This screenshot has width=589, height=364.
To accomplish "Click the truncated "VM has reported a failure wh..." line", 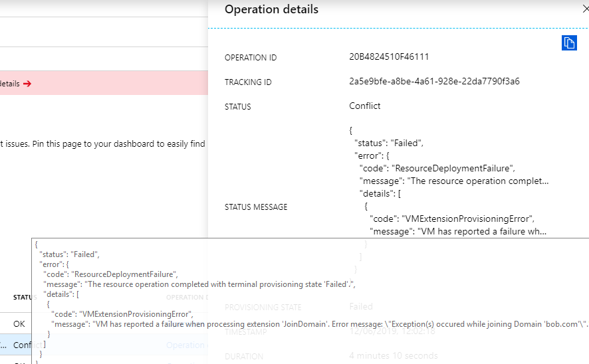I will [x=458, y=232].
